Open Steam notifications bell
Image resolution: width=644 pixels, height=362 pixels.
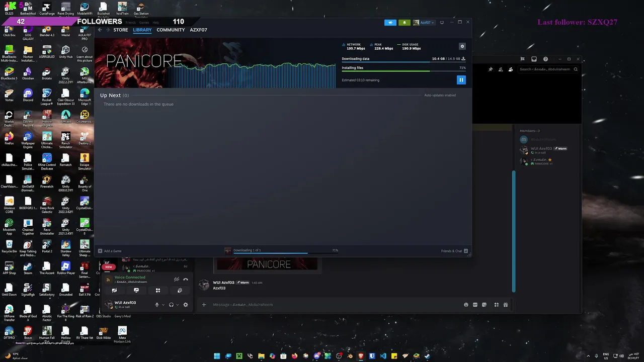[x=405, y=23]
